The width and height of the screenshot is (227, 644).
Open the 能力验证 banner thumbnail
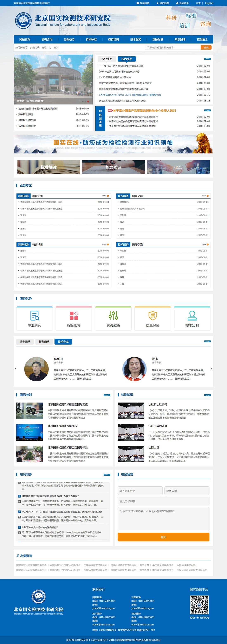point(113,167)
